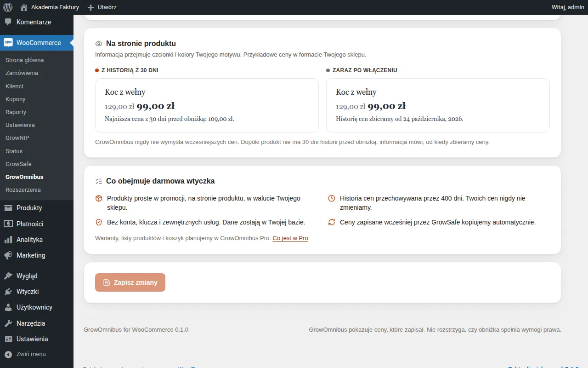Click the Analityka bar chart icon
Image resolution: width=588 pixels, height=368 pixels.
[x=8, y=240]
